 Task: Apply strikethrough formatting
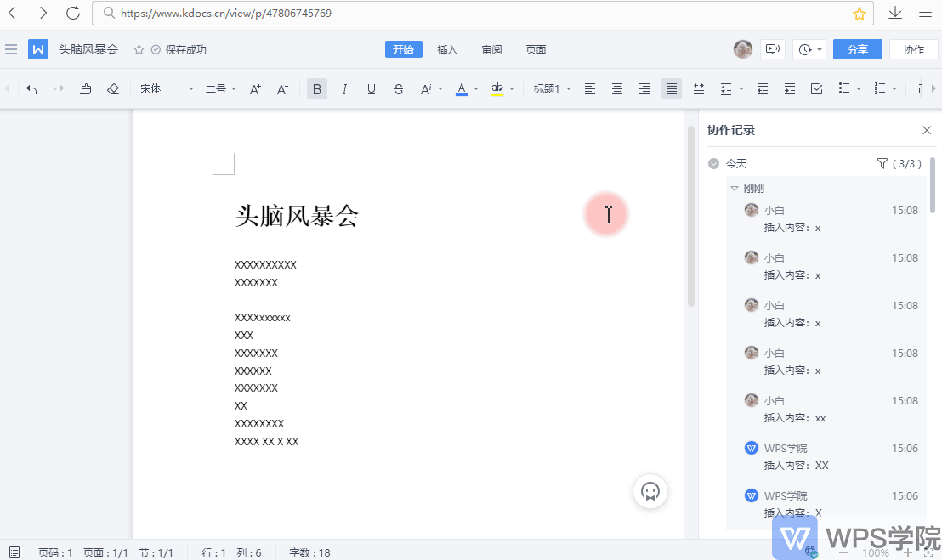[x=399, y=89]
